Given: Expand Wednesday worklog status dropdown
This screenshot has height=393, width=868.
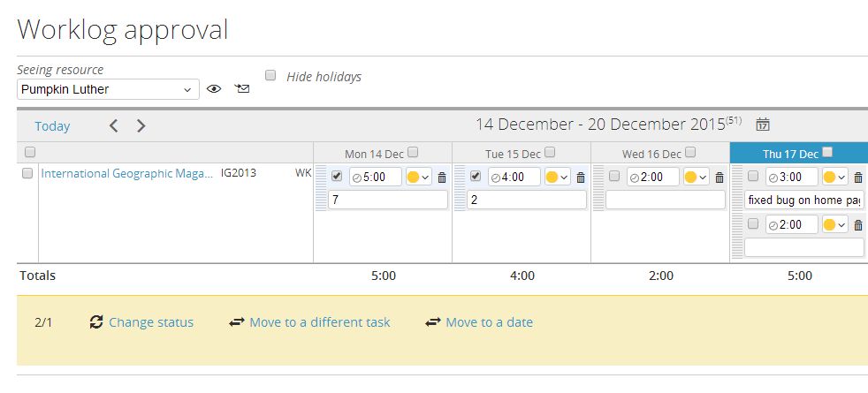Looking at the screenshot, I should [697, 178].
